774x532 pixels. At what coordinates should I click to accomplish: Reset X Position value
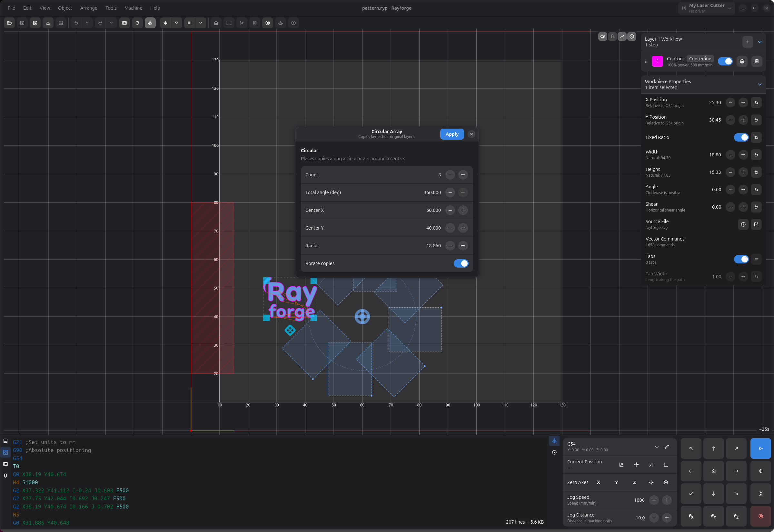point(756,103)
